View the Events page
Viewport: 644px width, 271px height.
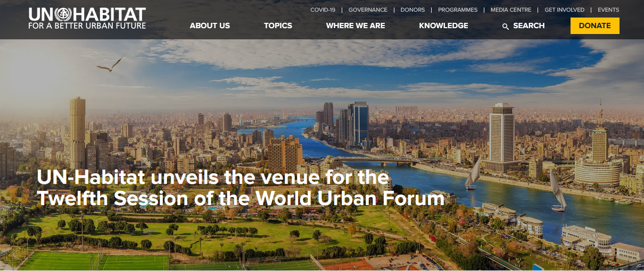click(608, 10)
